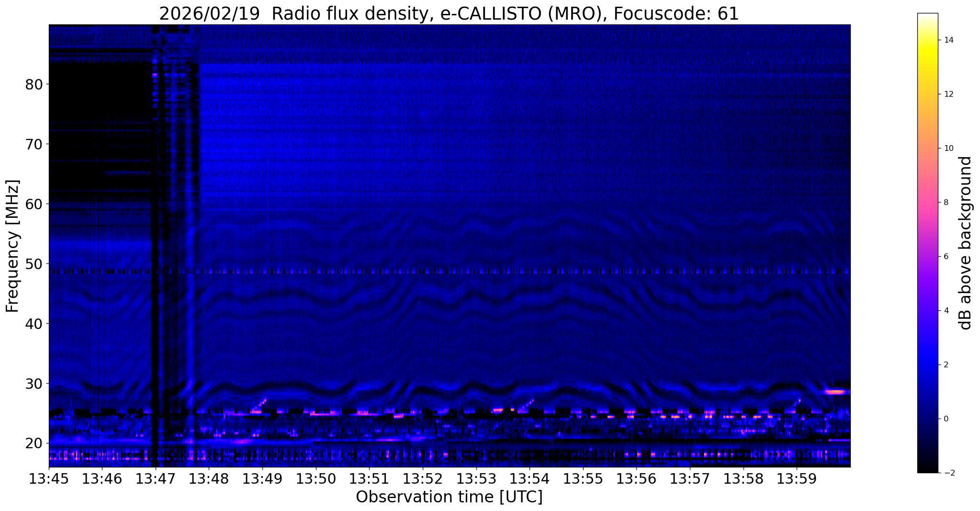Click the 40 MHz frequency tick label
This screenshot has width=980, height=511.
pos(34,324)
